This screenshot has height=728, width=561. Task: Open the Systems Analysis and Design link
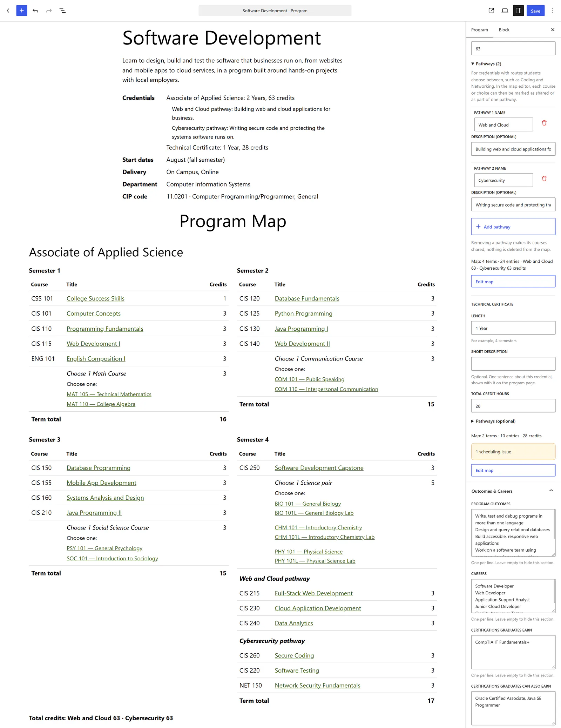[x=105, y=498]
